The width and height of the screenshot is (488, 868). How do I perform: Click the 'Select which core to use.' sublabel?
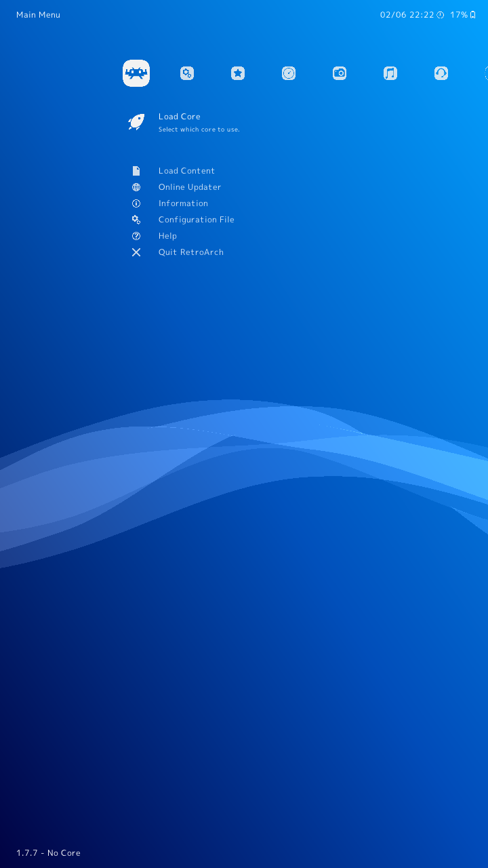point(199,130)
